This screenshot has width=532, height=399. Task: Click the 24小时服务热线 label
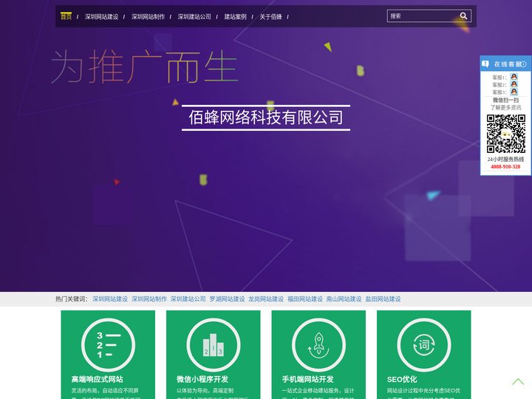click(505, 159)
